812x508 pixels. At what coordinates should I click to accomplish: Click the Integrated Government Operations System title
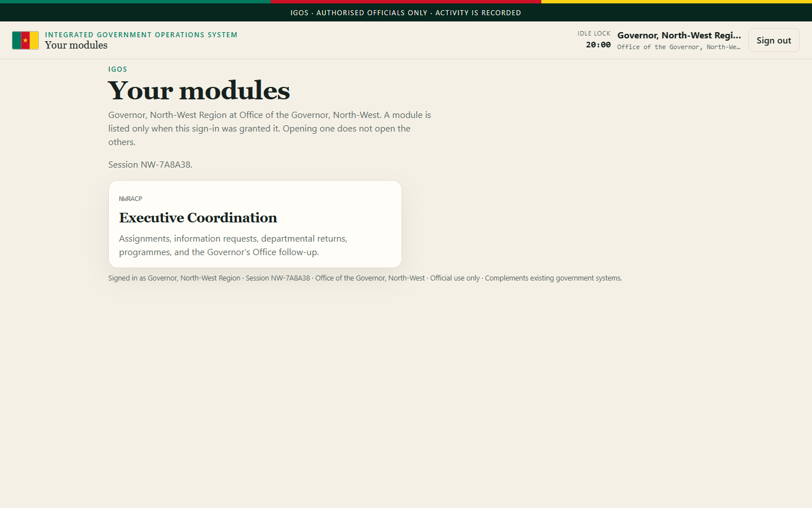tap(141, 34)
